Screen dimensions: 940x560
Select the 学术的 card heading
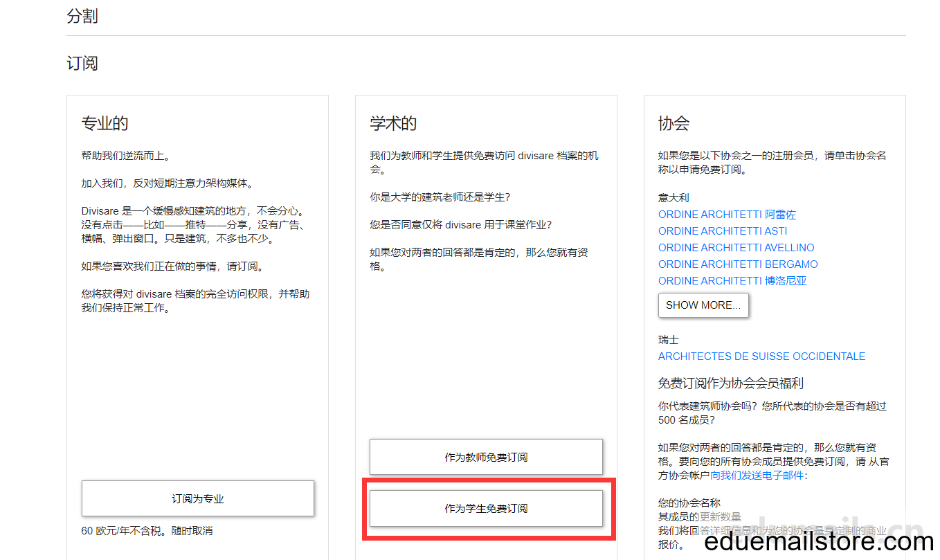tap(393, 124)
